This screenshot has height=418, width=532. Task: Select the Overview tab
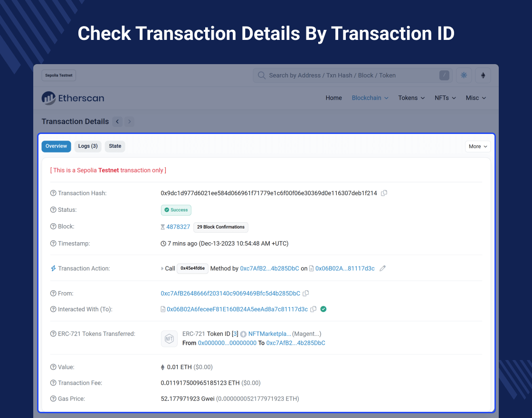click(x=57, y=146)
